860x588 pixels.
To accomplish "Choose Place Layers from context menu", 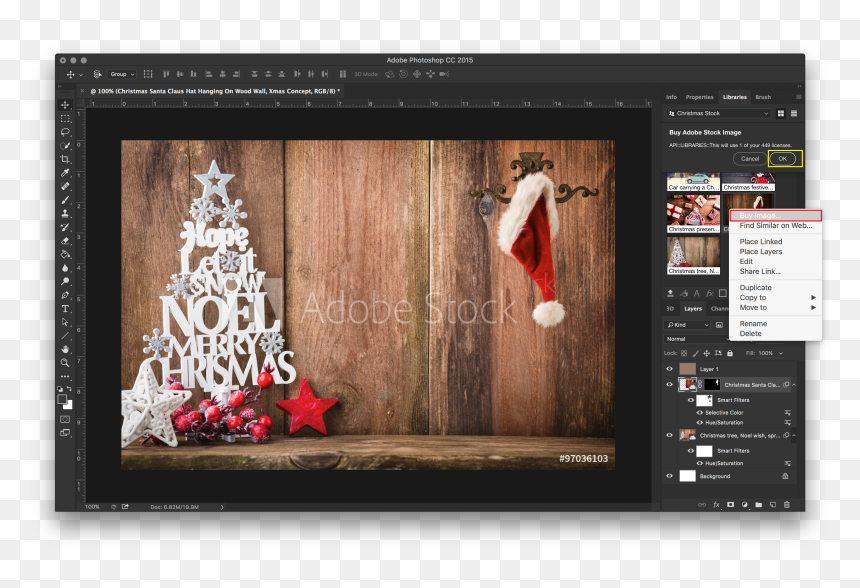I will [x=775, y=251].
